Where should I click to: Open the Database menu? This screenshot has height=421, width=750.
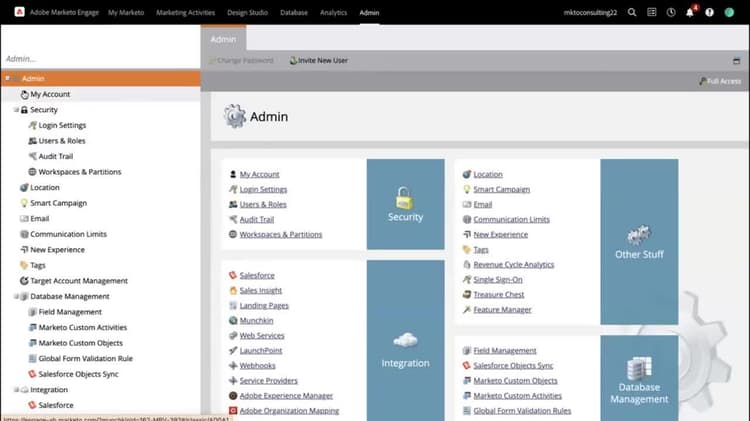(x=294, y=12)
